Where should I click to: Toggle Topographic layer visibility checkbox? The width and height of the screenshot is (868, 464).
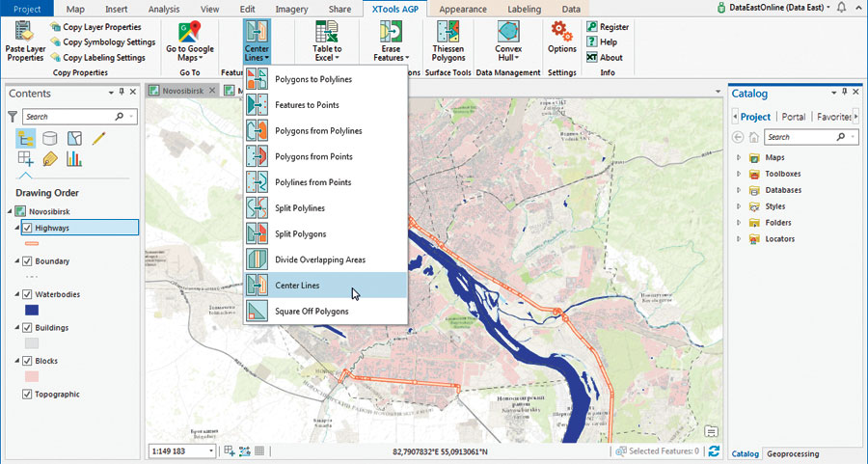tap(27, 395)
